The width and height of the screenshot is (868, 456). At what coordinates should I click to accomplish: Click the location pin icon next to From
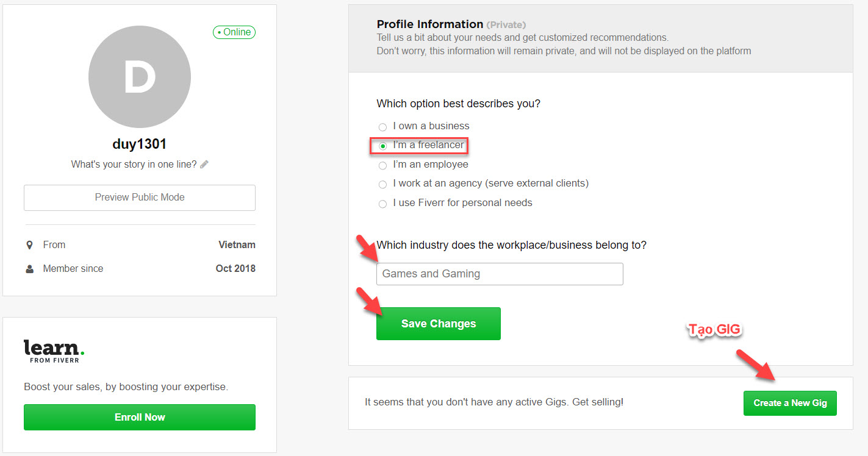click(29, 245)
